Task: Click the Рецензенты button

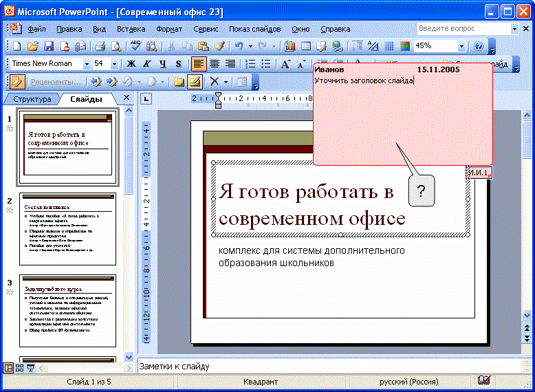Action: (x=56, y=82)
